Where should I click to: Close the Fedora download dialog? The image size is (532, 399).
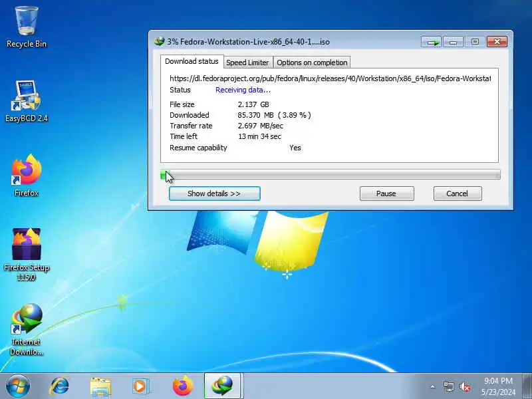coord(497,42)
